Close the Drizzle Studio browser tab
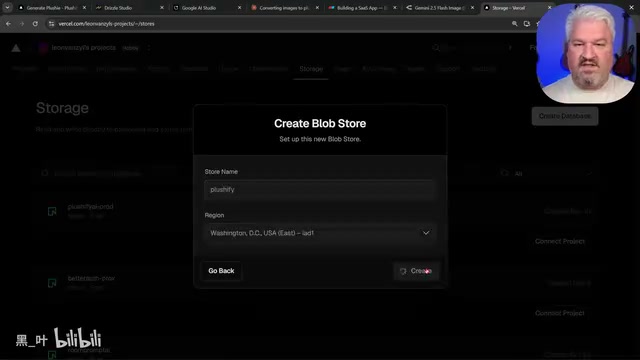The height and width of the screenshot is (360, 640). pyautogui.click(x=162, y=8)
